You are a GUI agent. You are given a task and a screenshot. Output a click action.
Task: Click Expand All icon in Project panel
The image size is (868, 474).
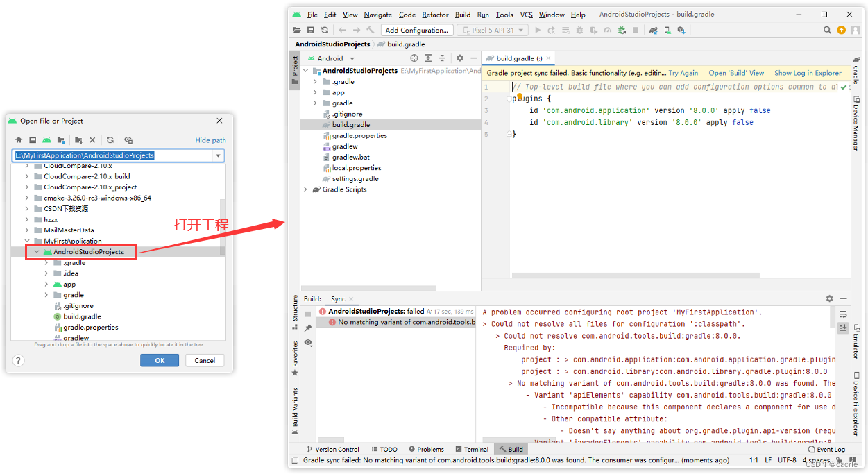(x=428, y=58)
